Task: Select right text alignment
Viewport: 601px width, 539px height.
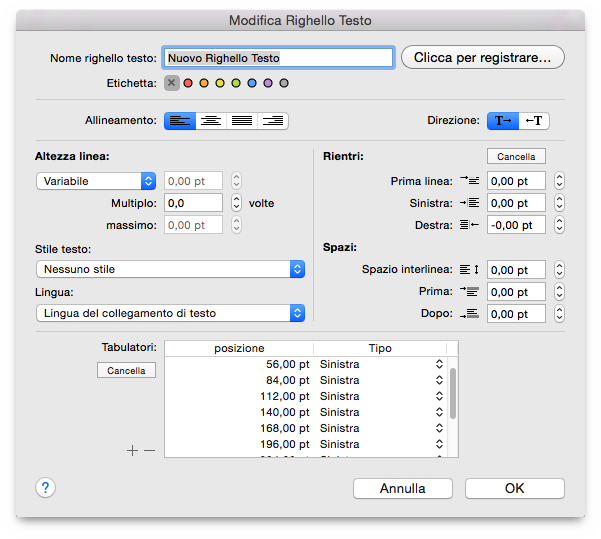Action: point(273,121)
